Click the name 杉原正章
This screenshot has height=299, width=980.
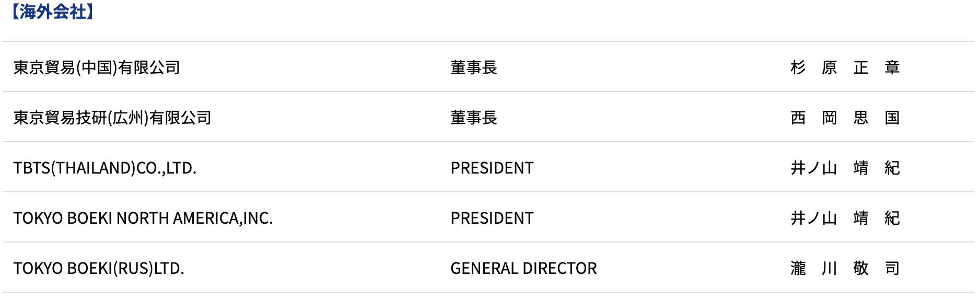click(x=845, y=67)
